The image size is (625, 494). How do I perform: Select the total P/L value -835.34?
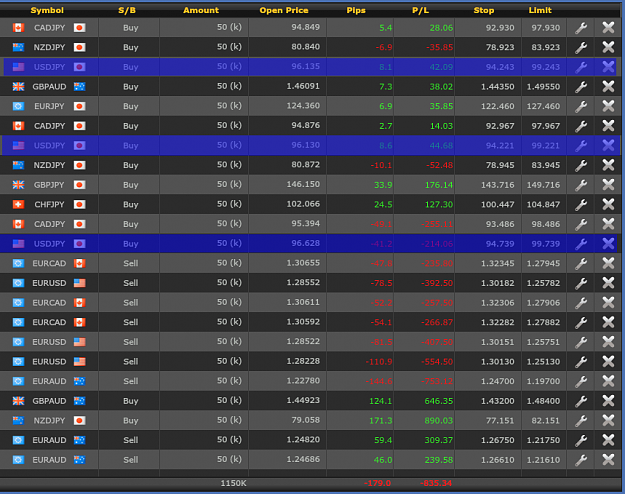coord(436,483)
